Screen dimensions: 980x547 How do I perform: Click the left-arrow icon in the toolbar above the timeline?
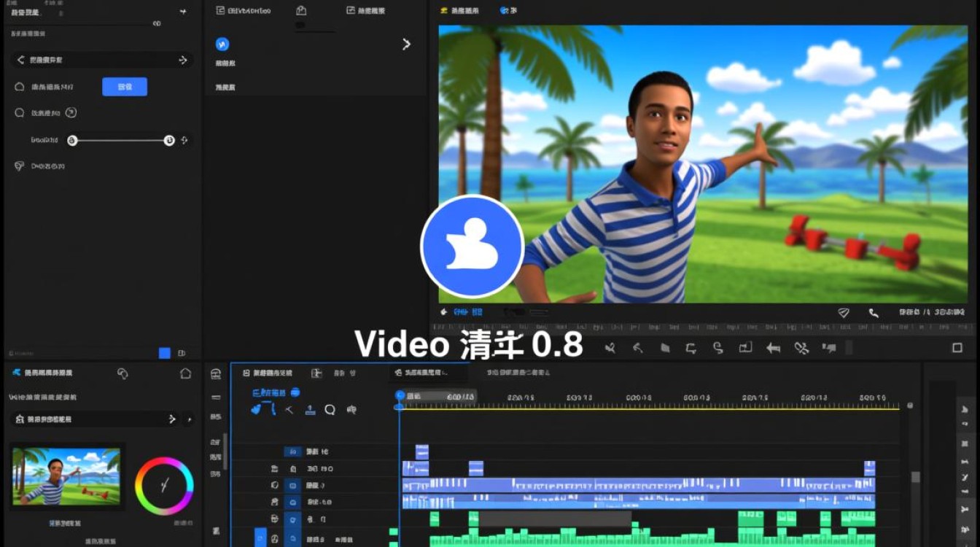pos(773,348)
